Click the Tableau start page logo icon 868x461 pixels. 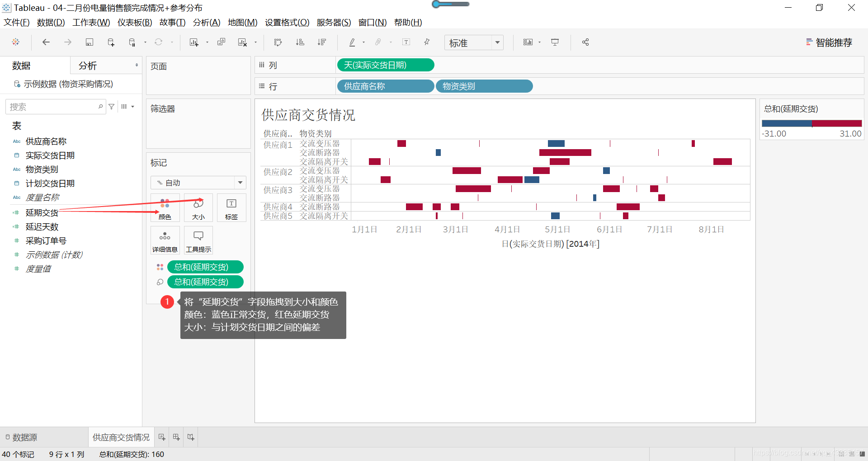16,42
